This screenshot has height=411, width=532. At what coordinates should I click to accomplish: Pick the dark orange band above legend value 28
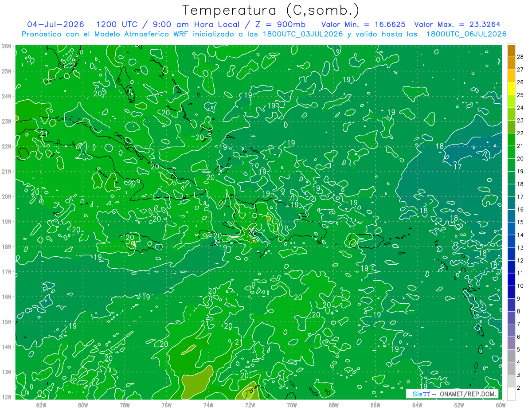pyautogui.click(x=511, y=51)
